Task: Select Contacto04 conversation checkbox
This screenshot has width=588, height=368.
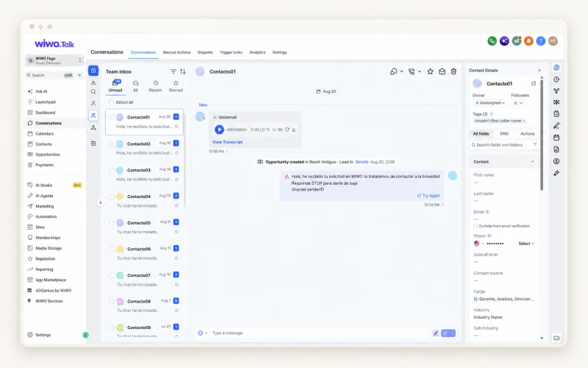Action: click(x=112, y=197)
